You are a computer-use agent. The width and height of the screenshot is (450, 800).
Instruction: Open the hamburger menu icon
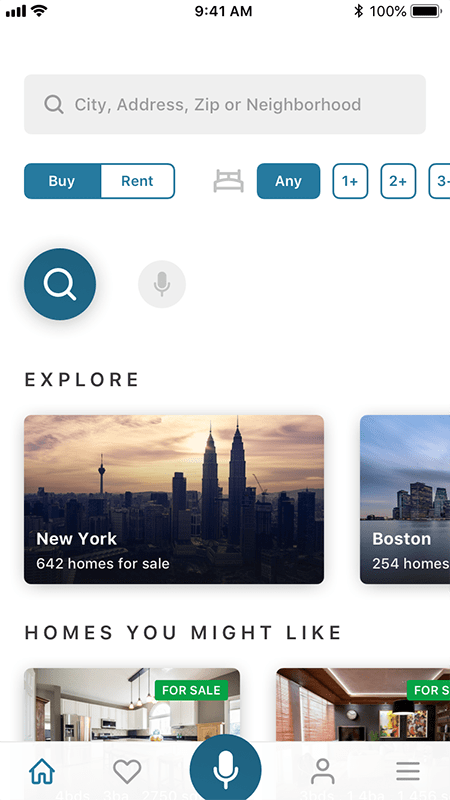[408, 771]
